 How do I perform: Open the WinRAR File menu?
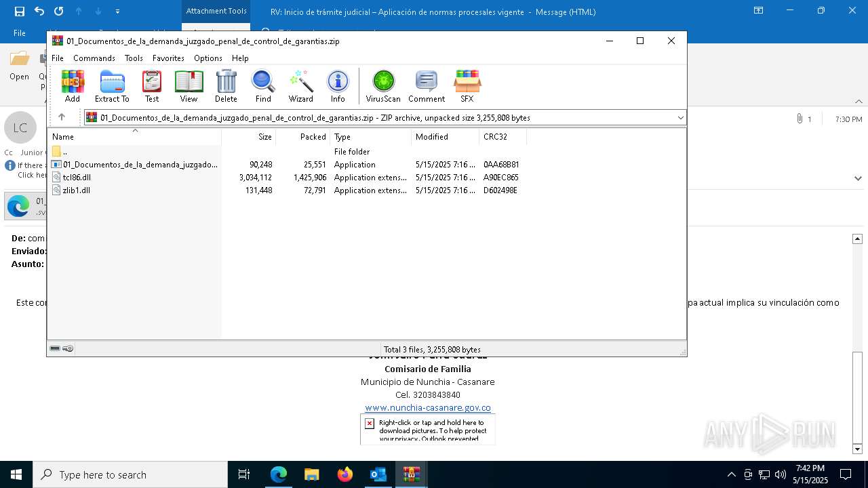click(x=58, y=58)
